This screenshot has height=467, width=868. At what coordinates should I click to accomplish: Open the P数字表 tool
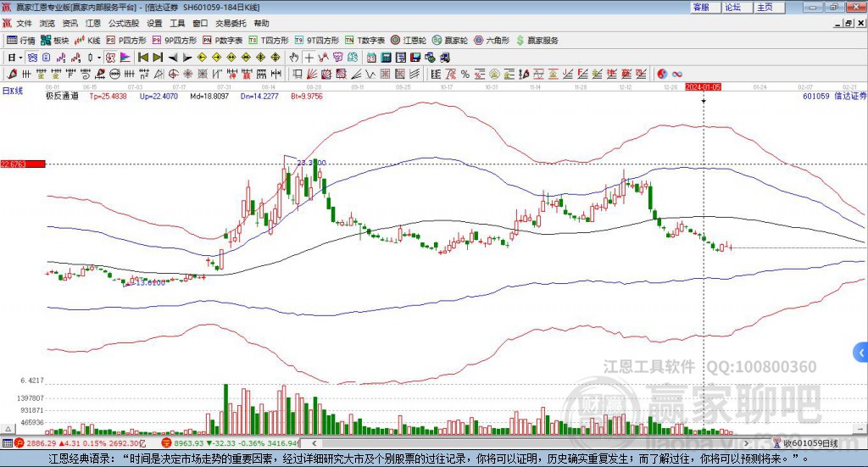tap(223, 41)
